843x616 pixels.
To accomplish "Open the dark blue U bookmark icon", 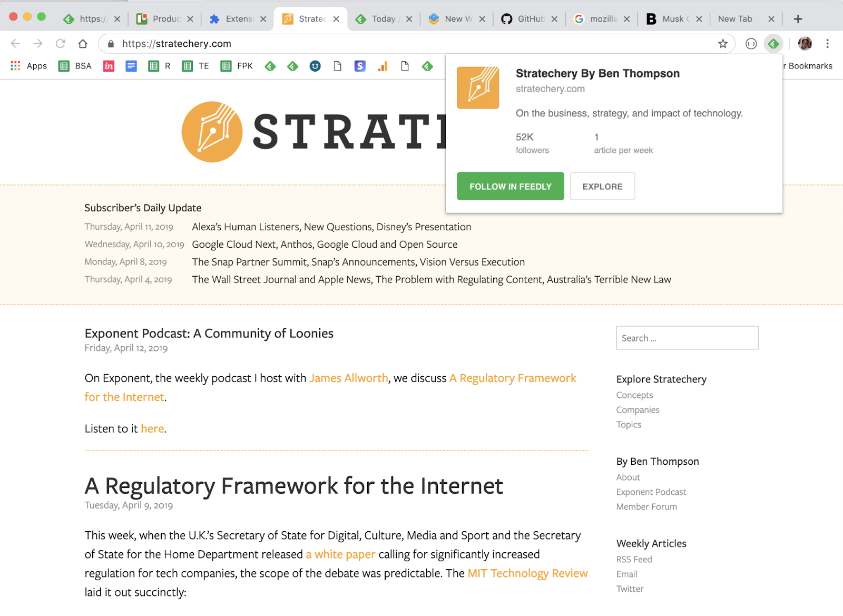I will pos(315,66).
